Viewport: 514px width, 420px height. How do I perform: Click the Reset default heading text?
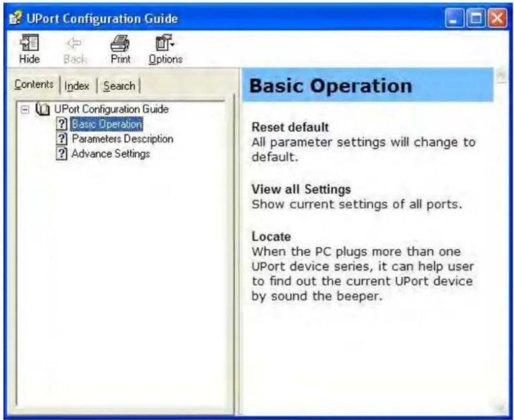pos(290,127)
